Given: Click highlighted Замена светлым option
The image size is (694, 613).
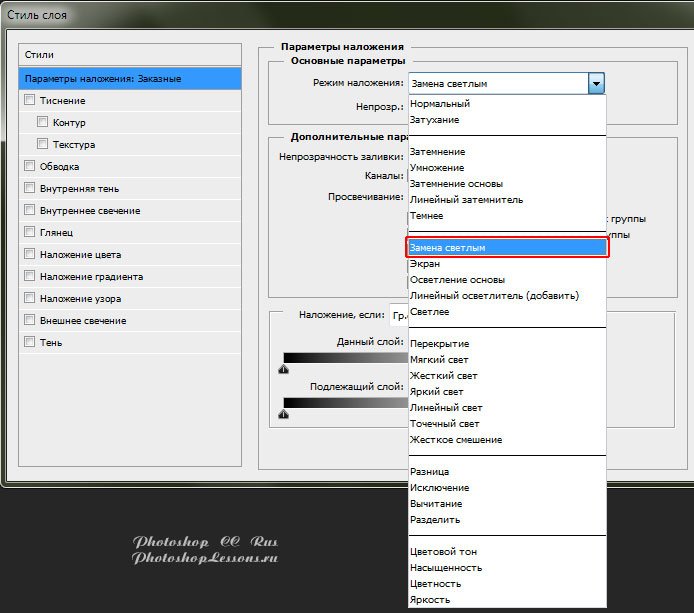Looking at the screenshot, I should (x=506, y=247).
